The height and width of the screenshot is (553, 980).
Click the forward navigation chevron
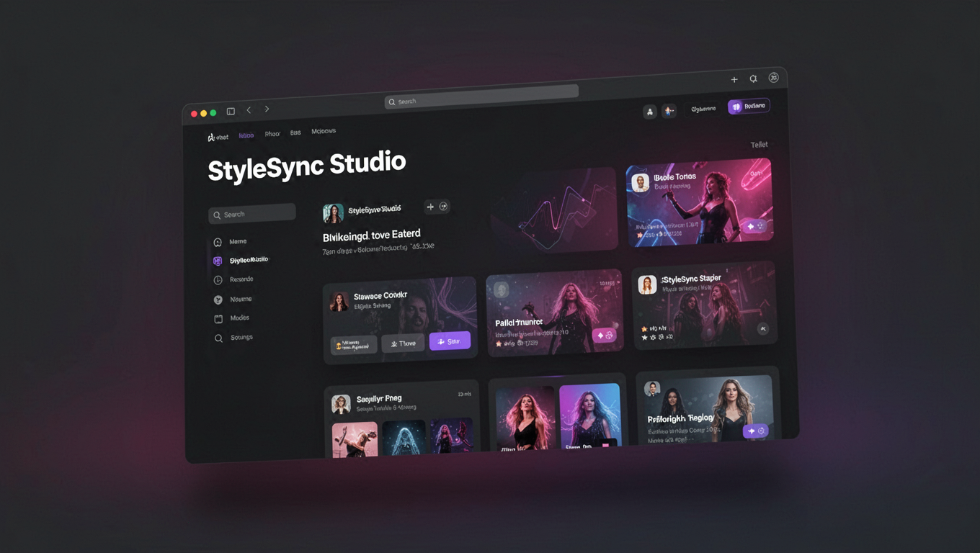[267, 109]
